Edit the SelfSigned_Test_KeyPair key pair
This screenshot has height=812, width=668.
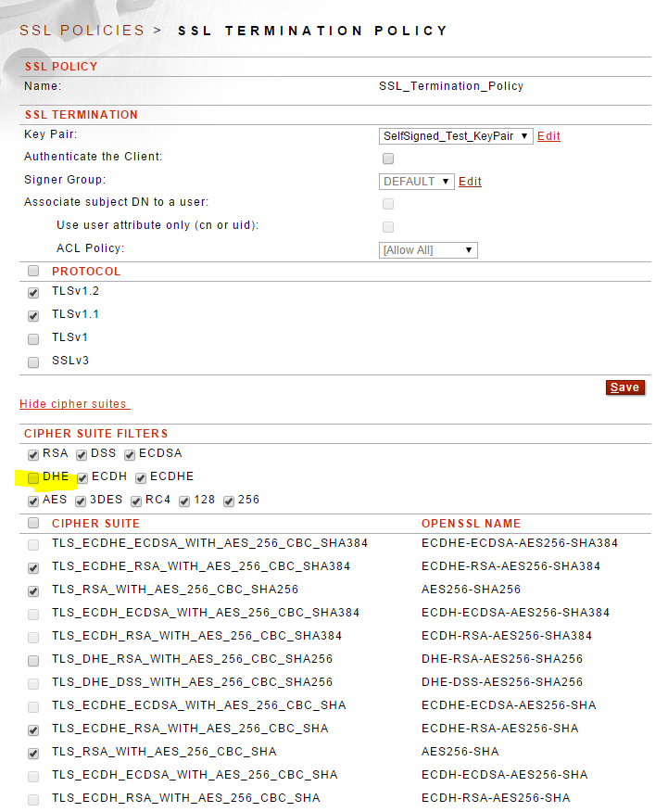[548, 136]
